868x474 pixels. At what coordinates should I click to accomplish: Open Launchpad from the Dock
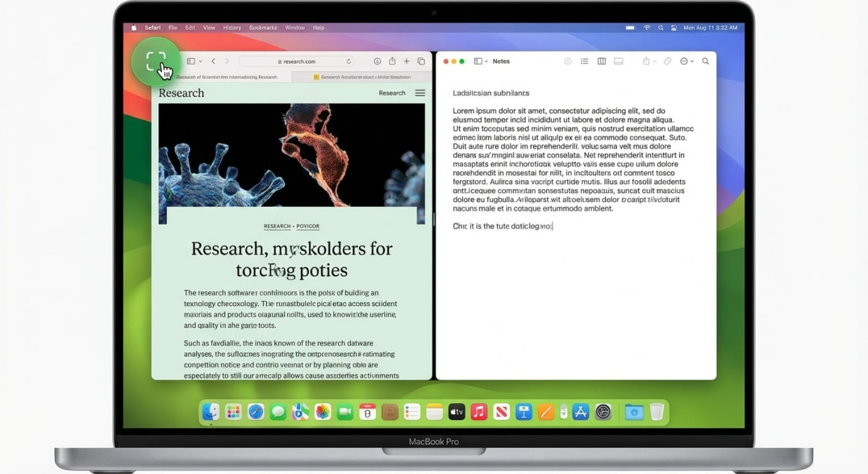[x=233, y=412]
